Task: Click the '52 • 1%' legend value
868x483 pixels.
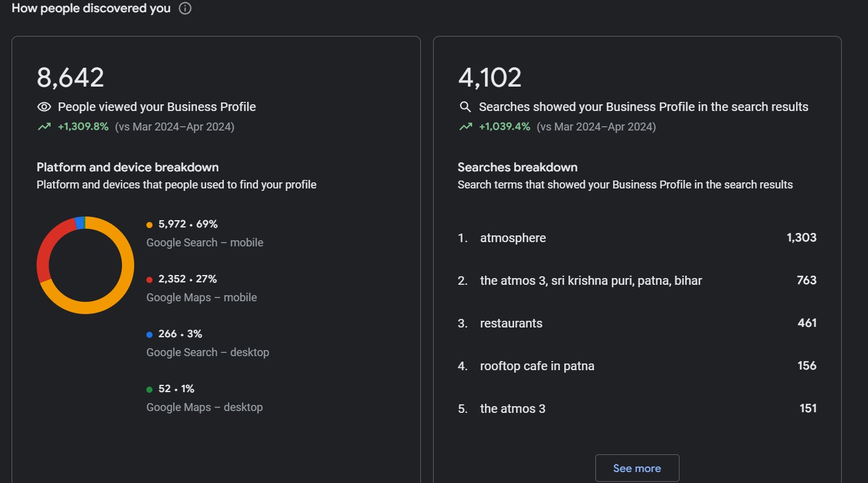Action: (x=176, y=389)
